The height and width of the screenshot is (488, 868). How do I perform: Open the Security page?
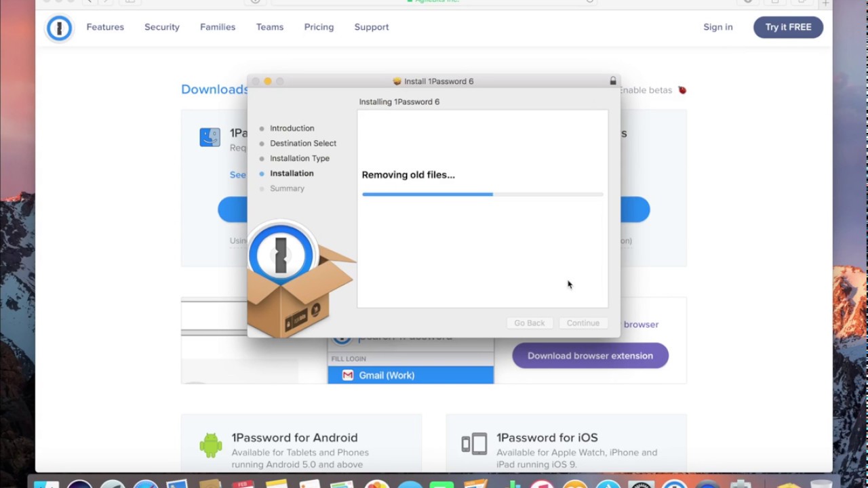pos(162,27)
